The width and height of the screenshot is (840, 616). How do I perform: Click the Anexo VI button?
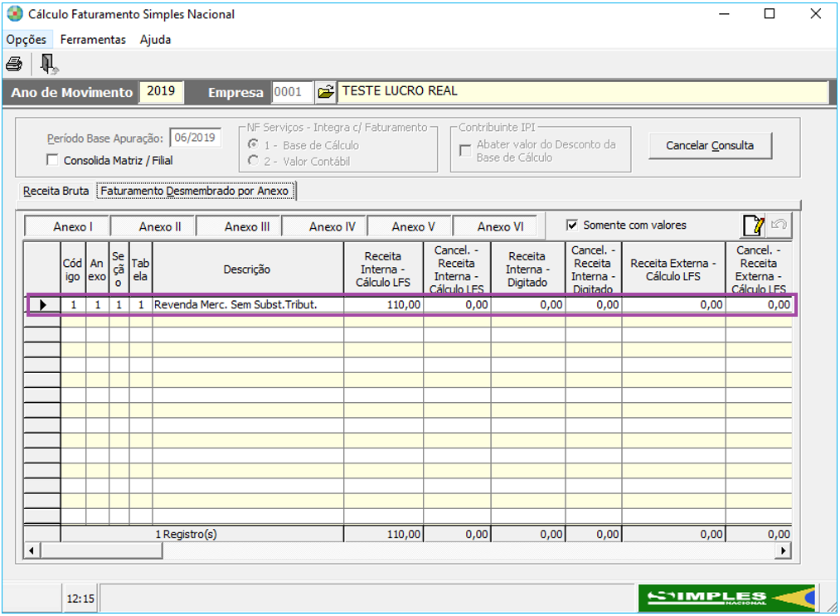[x=496, y=226]
